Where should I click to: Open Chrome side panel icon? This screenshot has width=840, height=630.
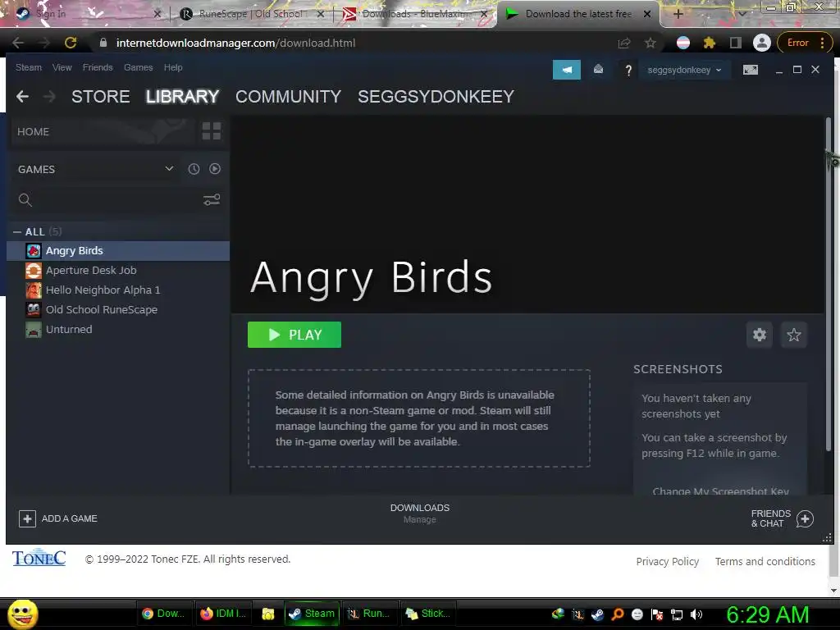[736, 43]
